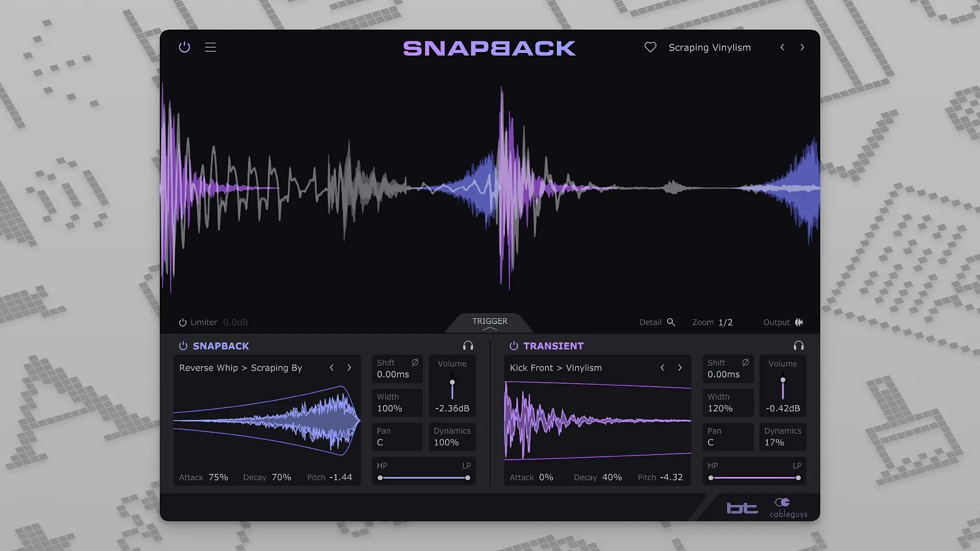The height and width of the screenshot is (551, 980).
Task: Open the hamburger menu
Action: [210, 47]
